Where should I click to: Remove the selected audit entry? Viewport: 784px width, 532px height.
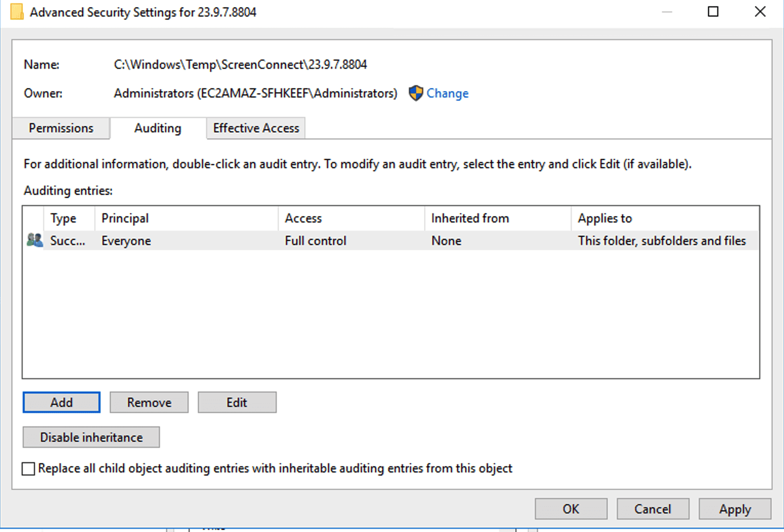[149, 402]
